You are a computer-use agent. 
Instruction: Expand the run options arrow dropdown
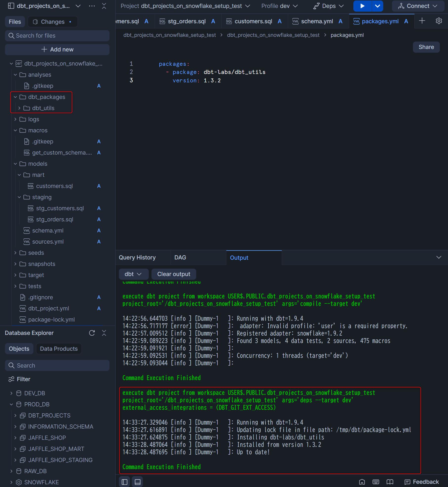[377, 6]
